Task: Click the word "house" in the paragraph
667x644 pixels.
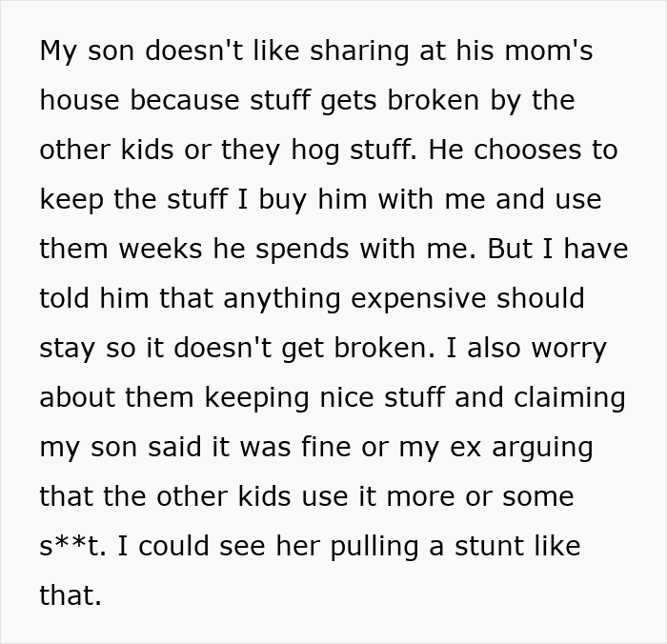Action: 81,101
